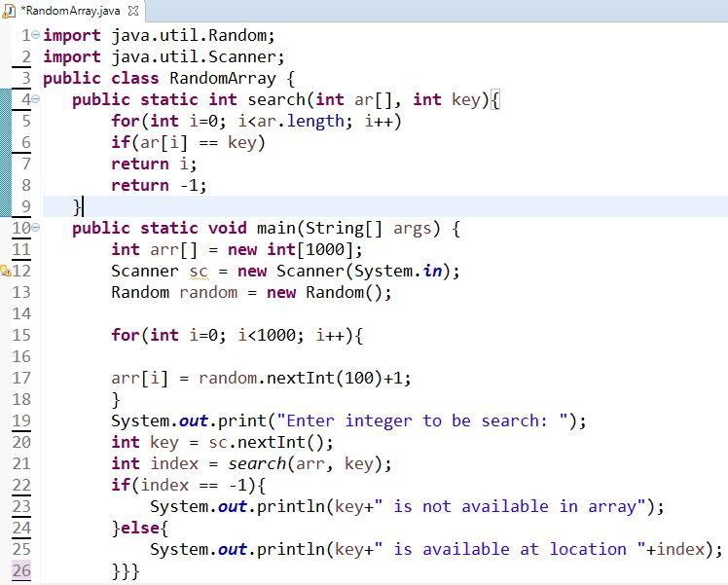Select the RandomArray.java editor tab

point(72,11)
